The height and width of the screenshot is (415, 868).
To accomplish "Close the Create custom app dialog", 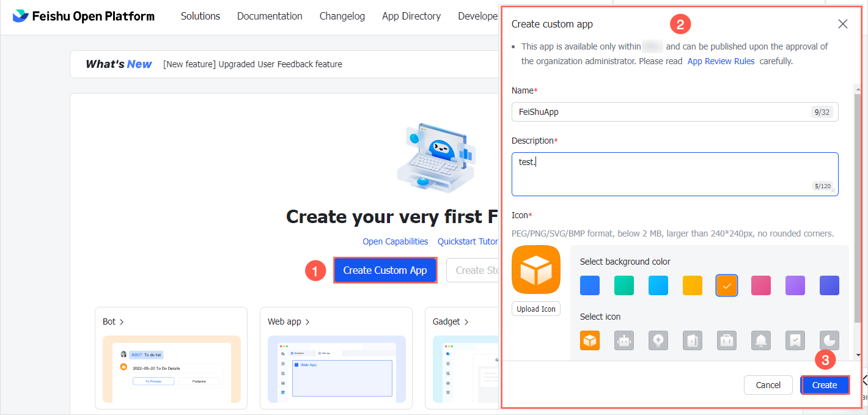I will pos(843,24).
